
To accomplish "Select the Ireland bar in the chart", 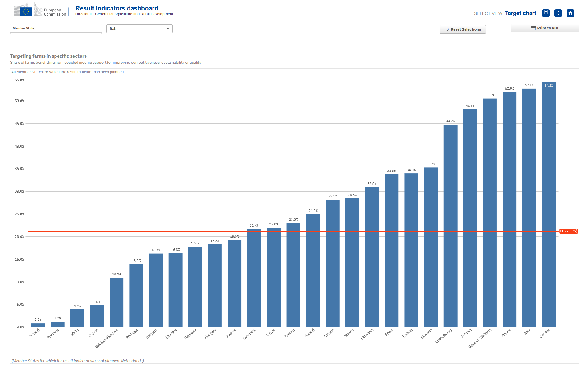I will click(38, 325).
